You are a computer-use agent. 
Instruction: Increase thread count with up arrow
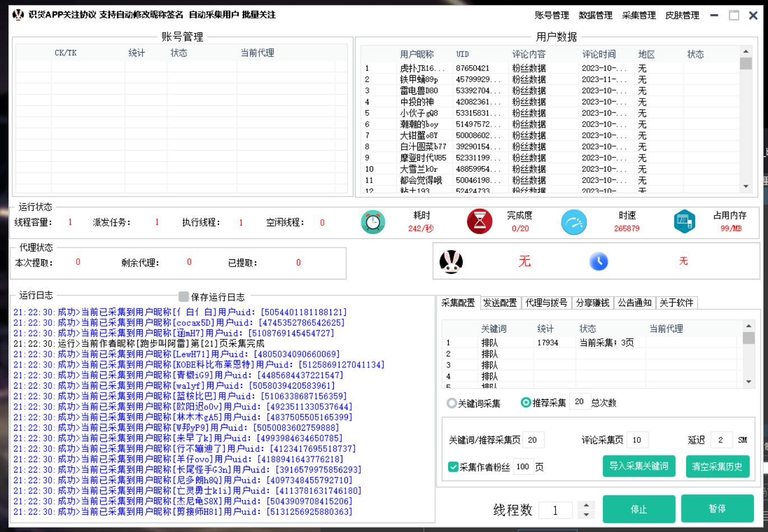click(x=586, y=505)
